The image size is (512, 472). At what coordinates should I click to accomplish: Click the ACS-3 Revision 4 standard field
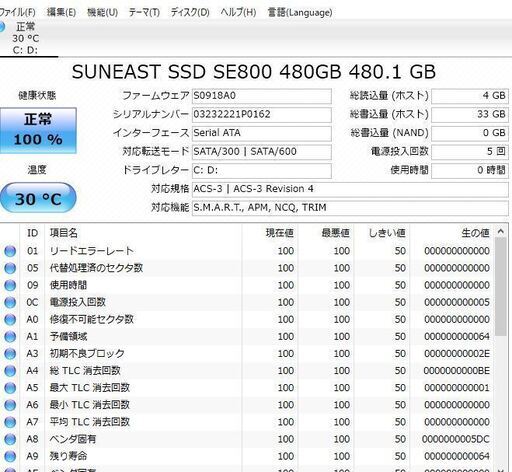350,189
